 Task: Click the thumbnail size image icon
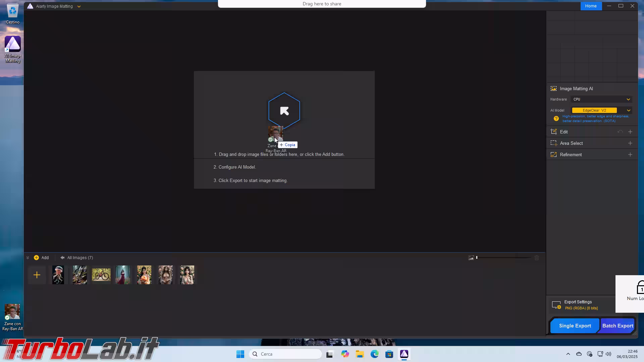[471, 258]
